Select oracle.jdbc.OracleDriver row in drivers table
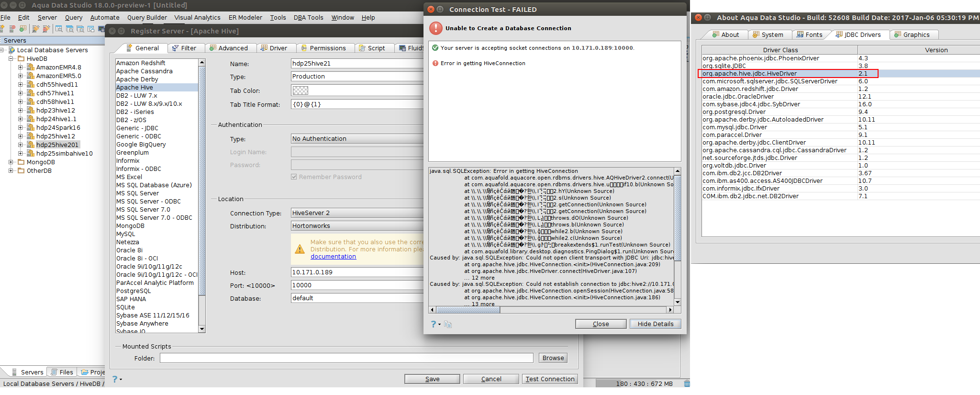Image resolution: width=980 pixels, height=395 pixels. 841,97
